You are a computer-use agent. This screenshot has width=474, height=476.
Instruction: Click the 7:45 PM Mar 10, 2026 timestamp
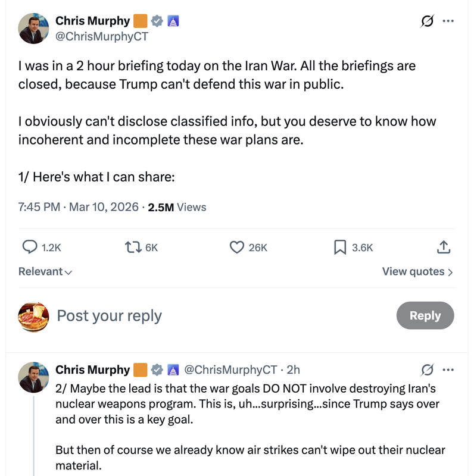point(79,208)
